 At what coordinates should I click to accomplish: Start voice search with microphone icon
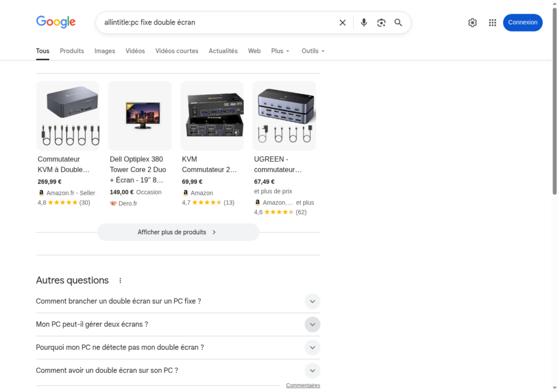[364, 22]
